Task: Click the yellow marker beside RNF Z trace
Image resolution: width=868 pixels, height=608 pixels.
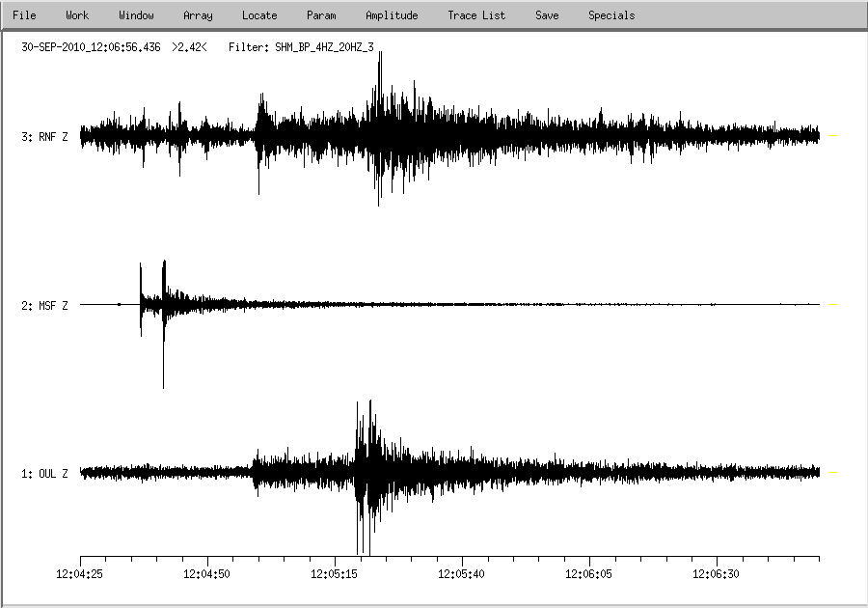Action: [832, 136]
